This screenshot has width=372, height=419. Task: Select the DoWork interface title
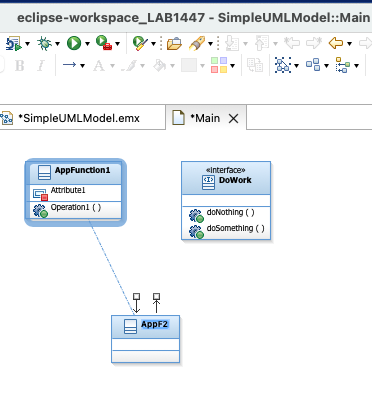click(235, 180)
